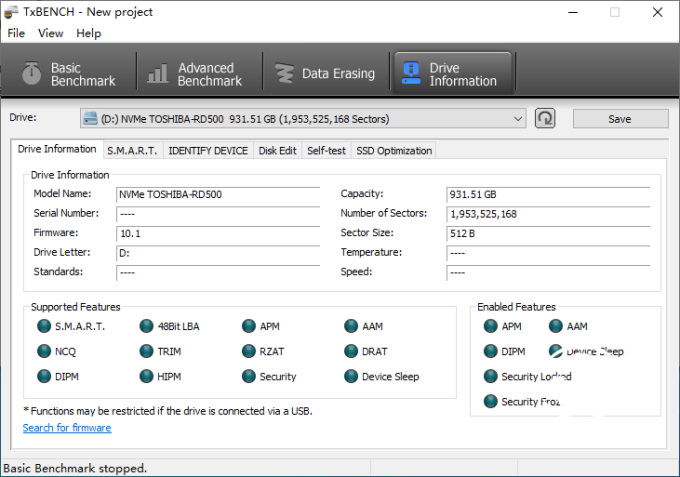The image size is (680, 477).
Task: Click the refresh drive list icon
Action: [x=545, y=118]
